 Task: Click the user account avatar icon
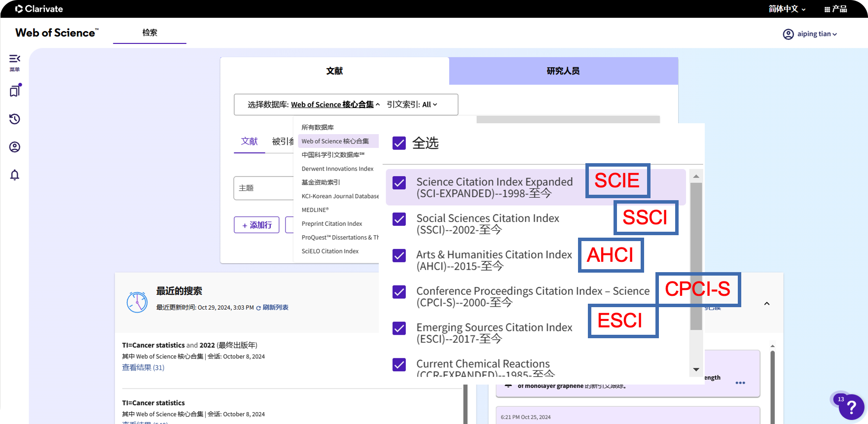click(x=788, y=34)
